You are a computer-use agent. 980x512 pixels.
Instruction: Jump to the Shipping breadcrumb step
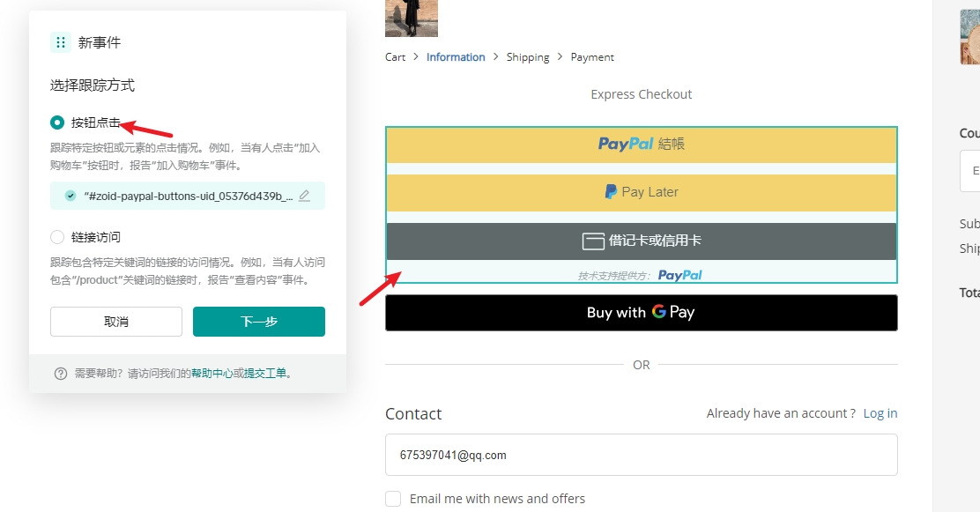point(528,57)
